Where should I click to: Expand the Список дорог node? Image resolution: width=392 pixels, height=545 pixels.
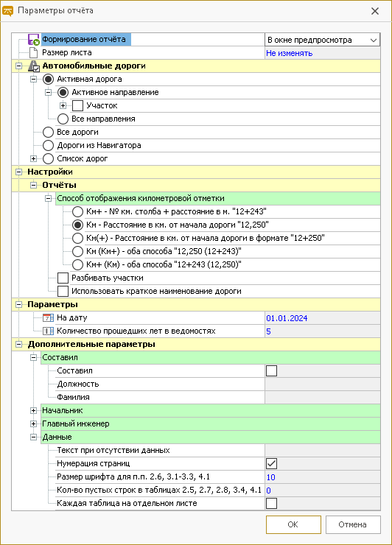[x=33, y=158]
